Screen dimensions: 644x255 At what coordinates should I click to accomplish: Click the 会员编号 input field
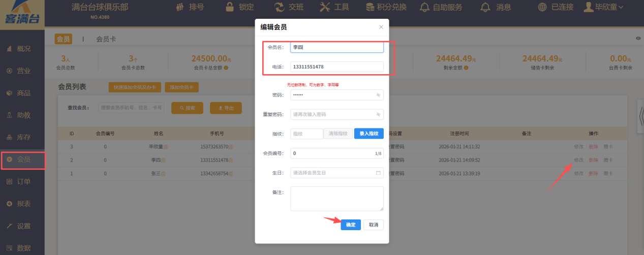coord(337,153)
